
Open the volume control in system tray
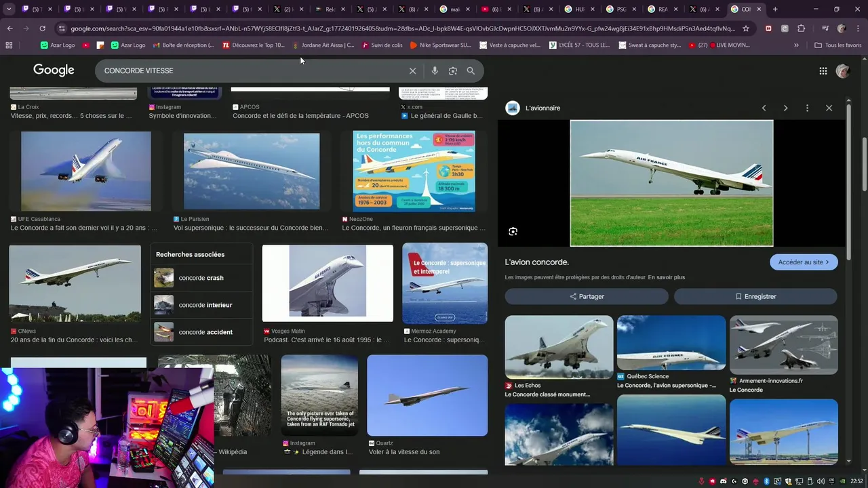point(821,481)
